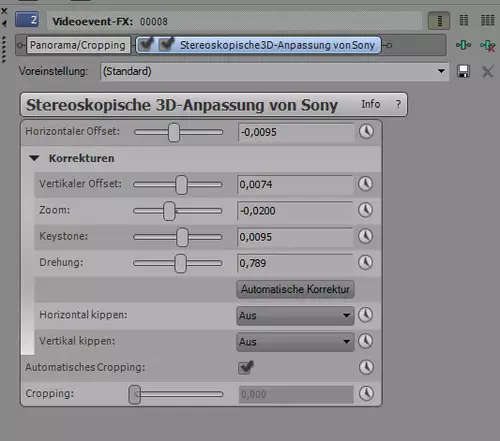Toggle the second checkbox on Stereoskopische 3D plug-in
Image resolution: width=500 pixels, height=441 pixels.
coord(166,44)
